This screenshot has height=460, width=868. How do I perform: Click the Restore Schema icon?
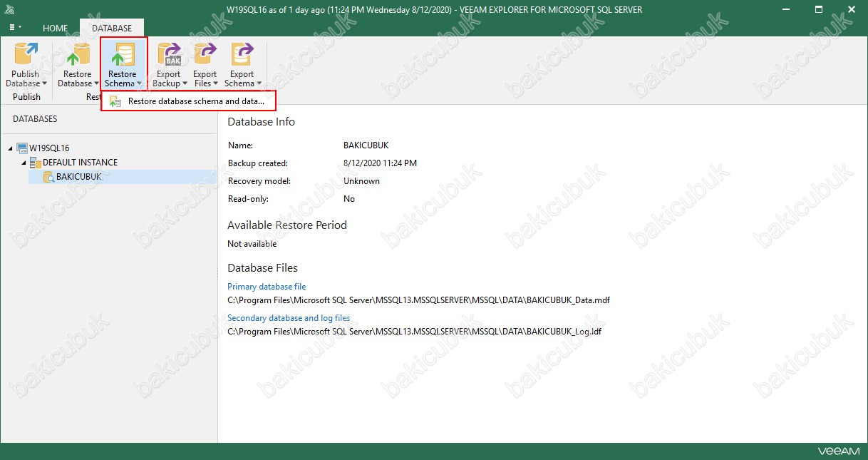123,55
